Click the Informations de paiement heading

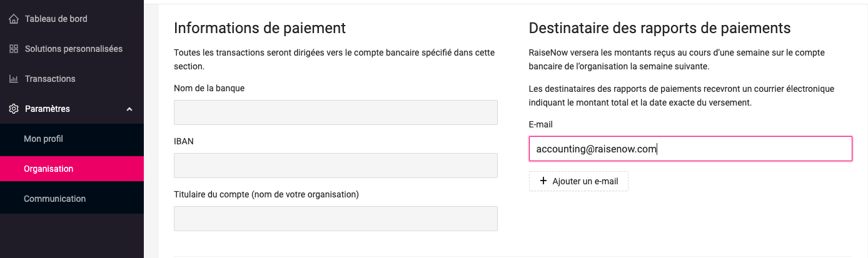pyautogui.click(x=260, y=28)
